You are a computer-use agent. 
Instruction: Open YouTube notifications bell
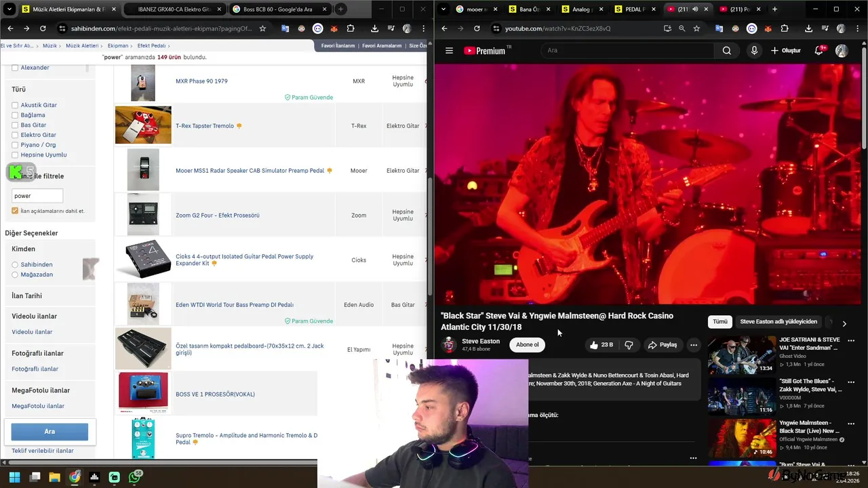coord(819,51)
